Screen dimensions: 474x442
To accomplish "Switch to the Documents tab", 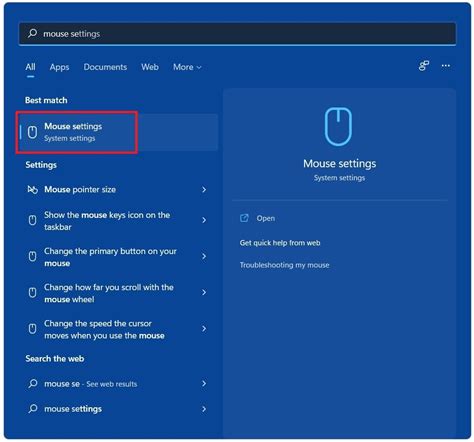I will [105, 67].
